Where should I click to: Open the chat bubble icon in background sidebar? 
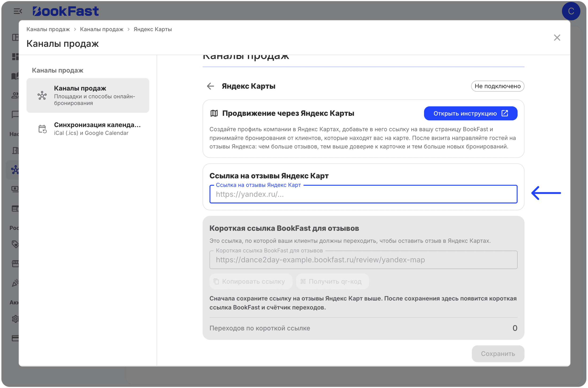pyautogui.click(x=15, y=114)
